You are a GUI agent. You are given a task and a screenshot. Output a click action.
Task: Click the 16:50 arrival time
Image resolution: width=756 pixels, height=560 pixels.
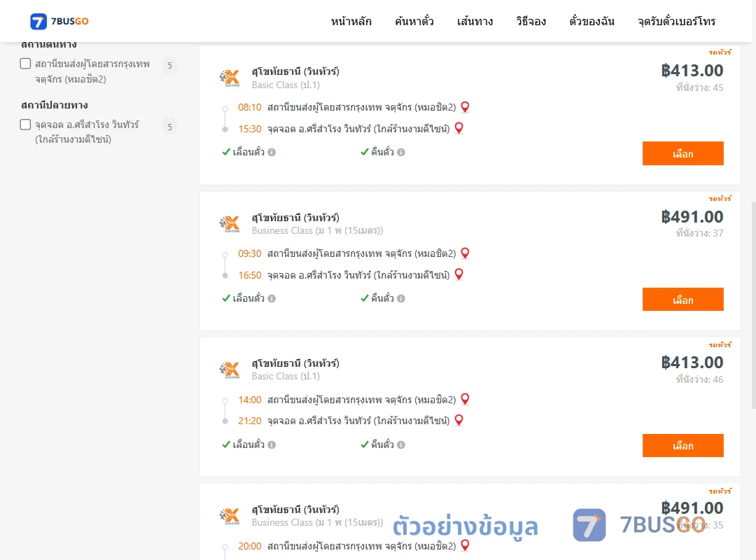click(x=250, y=275)
